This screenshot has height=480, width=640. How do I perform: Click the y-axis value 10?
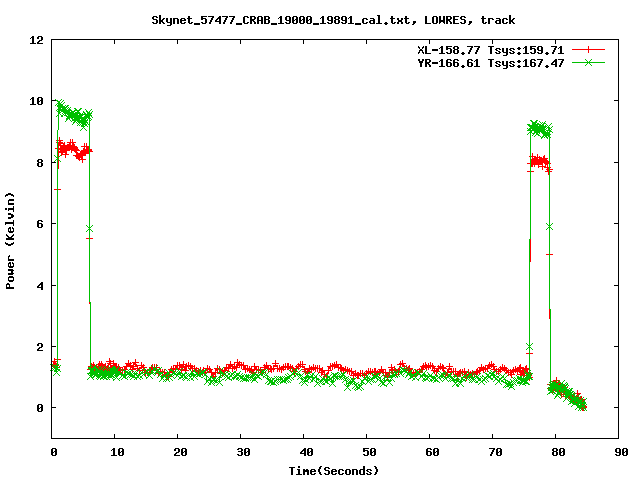coord(36,101)
